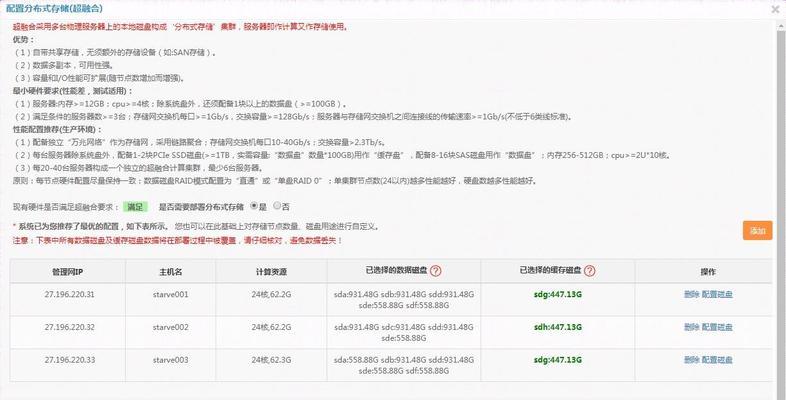The width and height of the screenshot is (786, 400).
Task: Select the 是 radio for deploying distributed storage
Action: tap(254, 206)
